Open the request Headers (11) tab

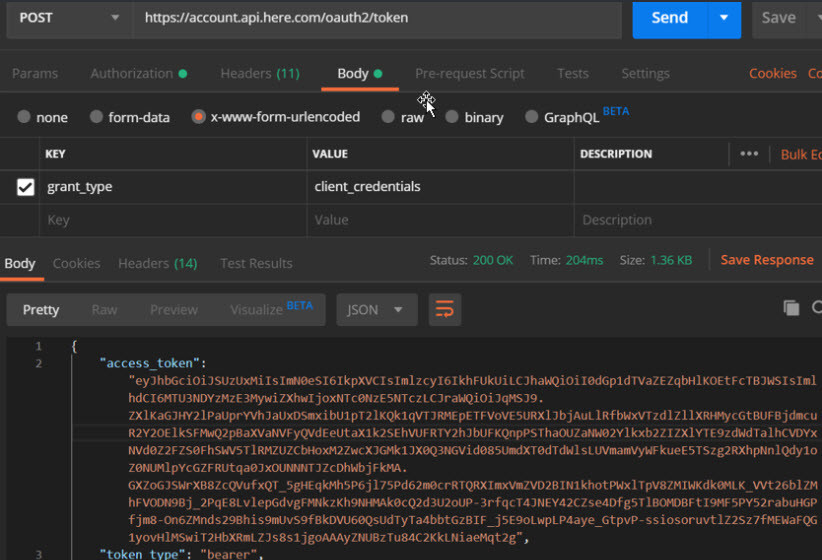[x=260, y=73]
